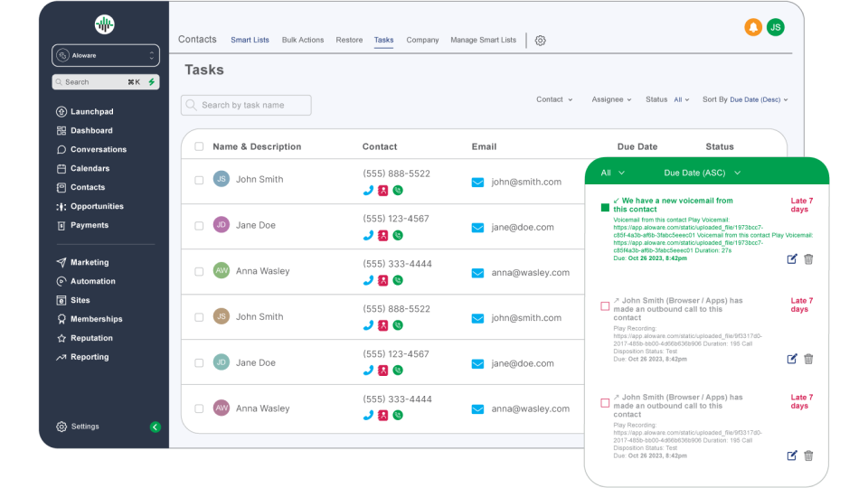Open the gear settings icon beside tabs
Image resolution: width=868 pixels, height=488 pixels.
541,41
